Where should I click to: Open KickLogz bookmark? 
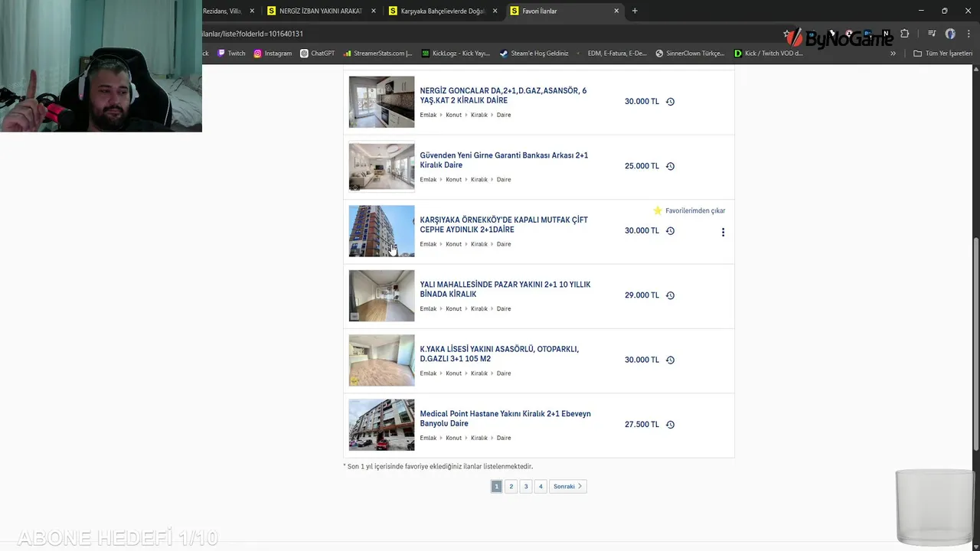456,54
